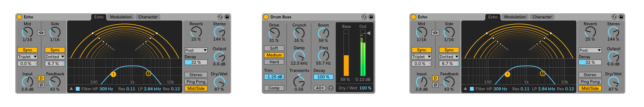
Task: Click the Drum Buss hot-swap preset icon
Action: (364, 17)
